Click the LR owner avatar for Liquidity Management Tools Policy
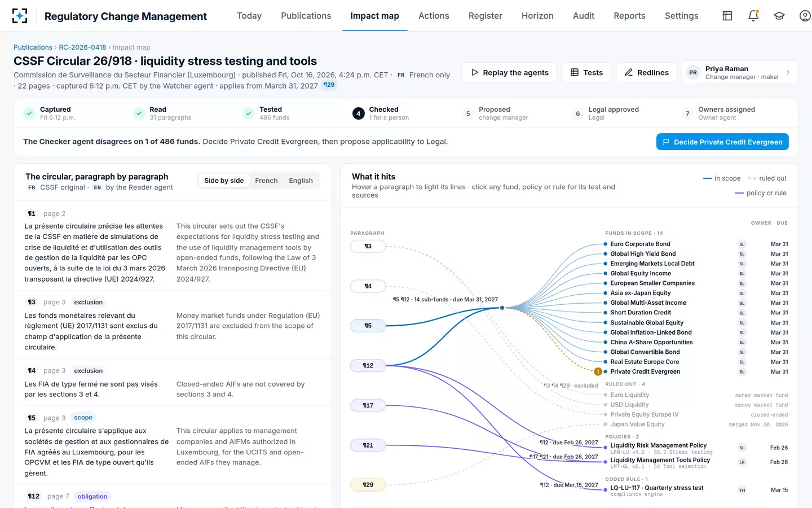 point(742,462)
